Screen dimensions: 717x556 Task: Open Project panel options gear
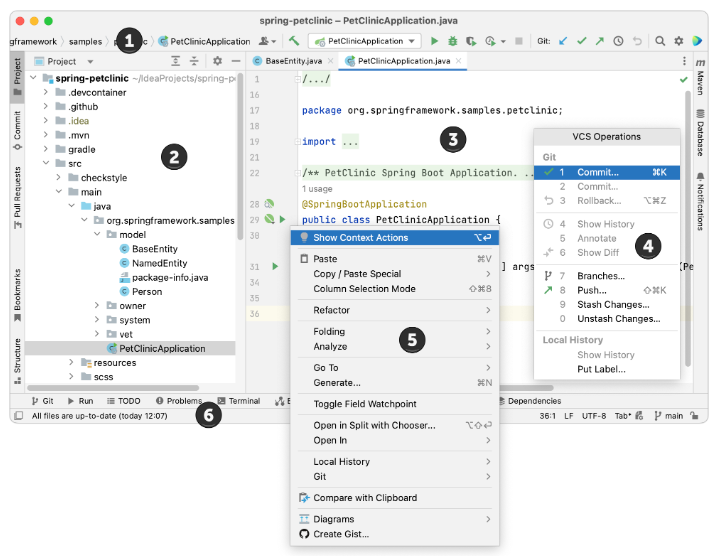(x=218, y=61)
